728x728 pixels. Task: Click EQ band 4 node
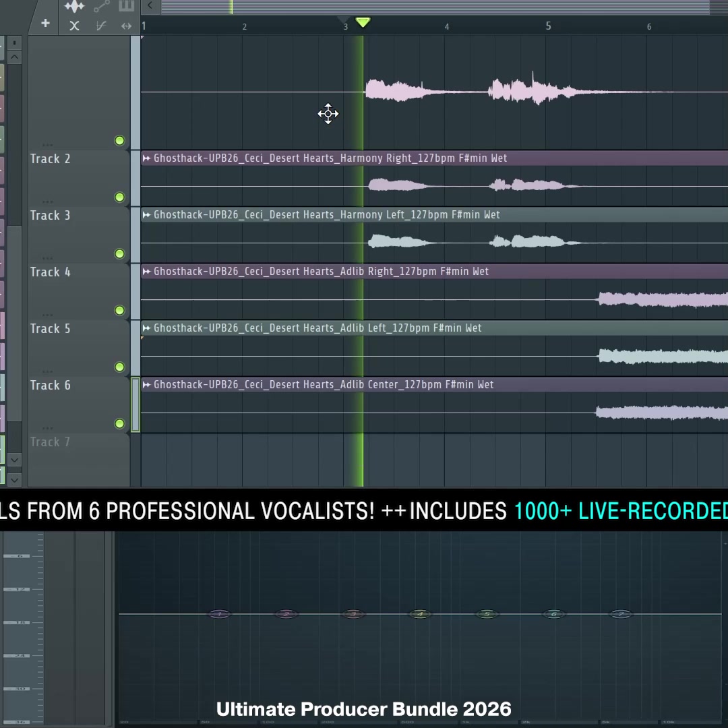[x=420, y=614]
